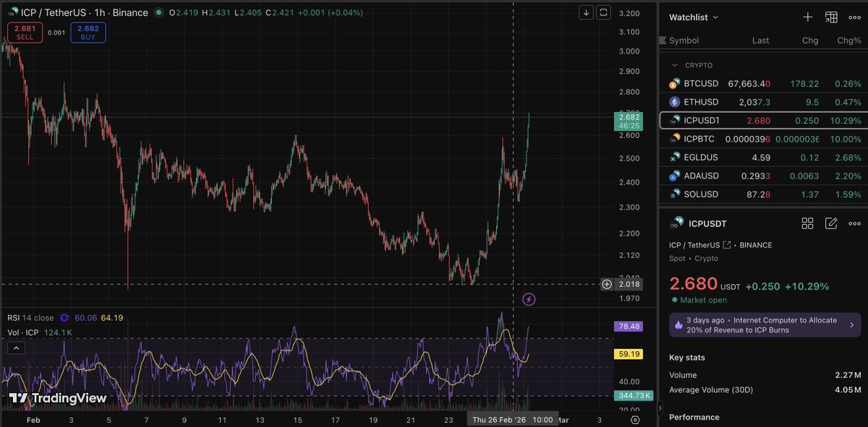Open Watchlist three-dots more menu
This screenshot has height=427, width=868.
[854, 17]
